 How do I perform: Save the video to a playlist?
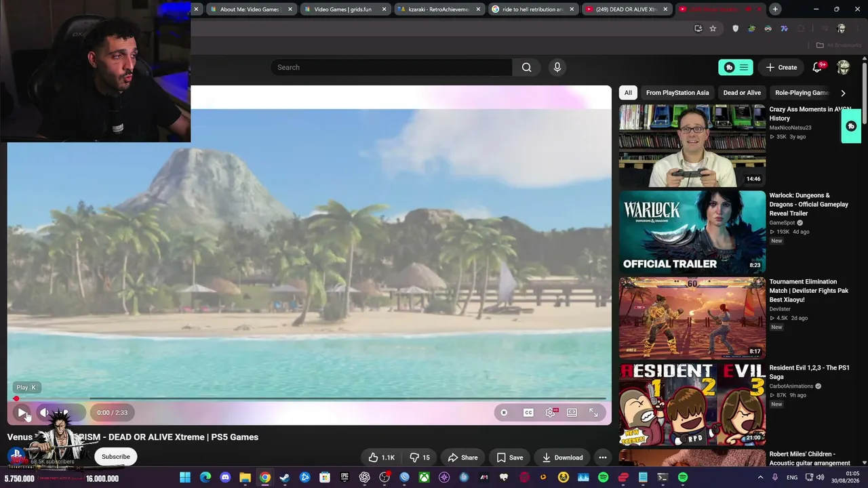(x=509, y=457)
